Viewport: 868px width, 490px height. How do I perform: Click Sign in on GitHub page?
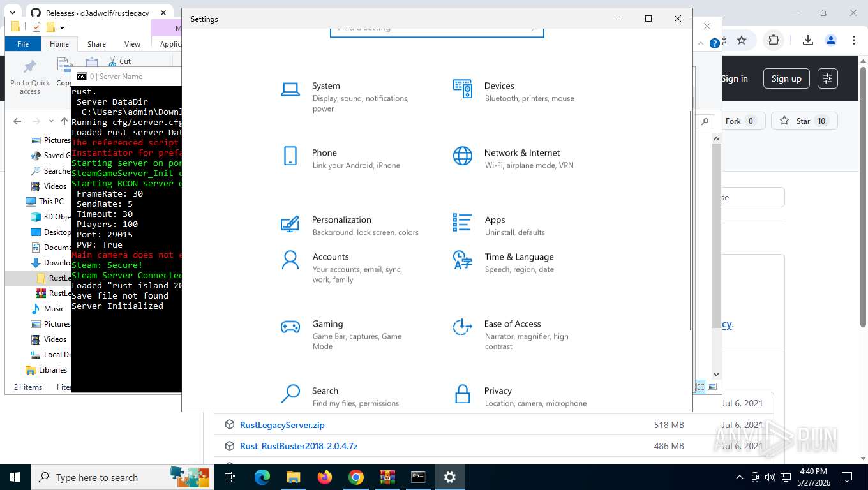click(x=735, y=78)
